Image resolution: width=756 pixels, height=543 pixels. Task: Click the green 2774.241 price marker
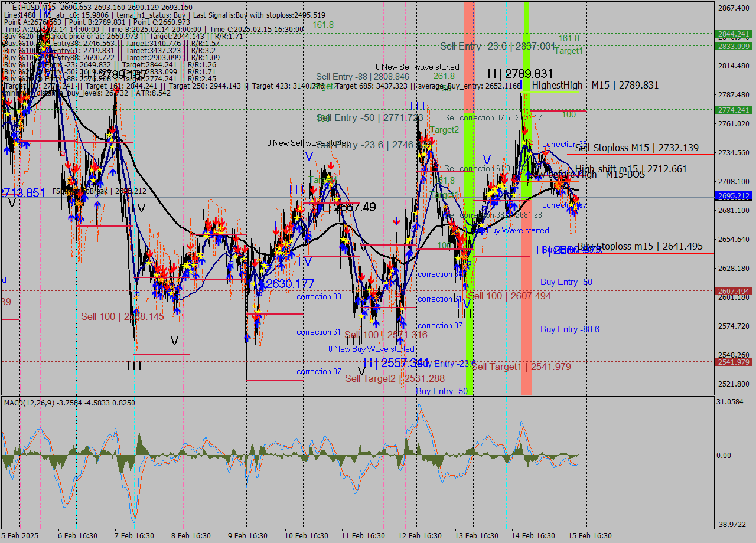732,109
